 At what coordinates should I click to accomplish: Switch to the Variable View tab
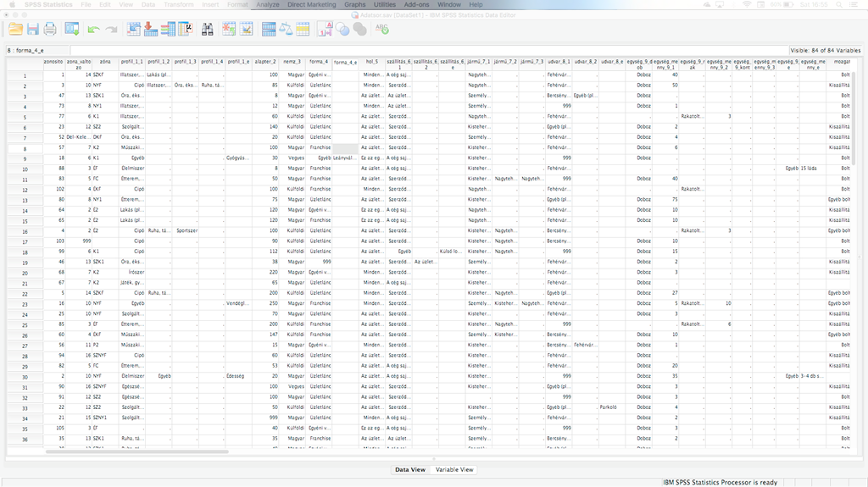[454, 469]
